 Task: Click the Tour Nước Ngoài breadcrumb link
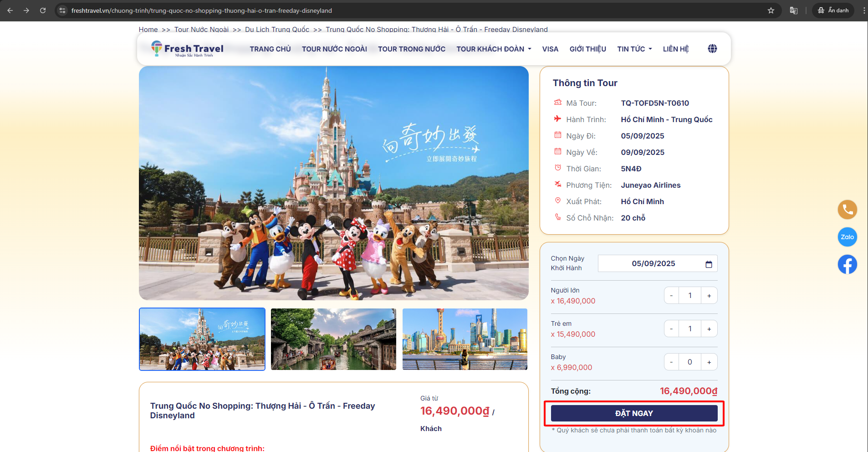201,29
